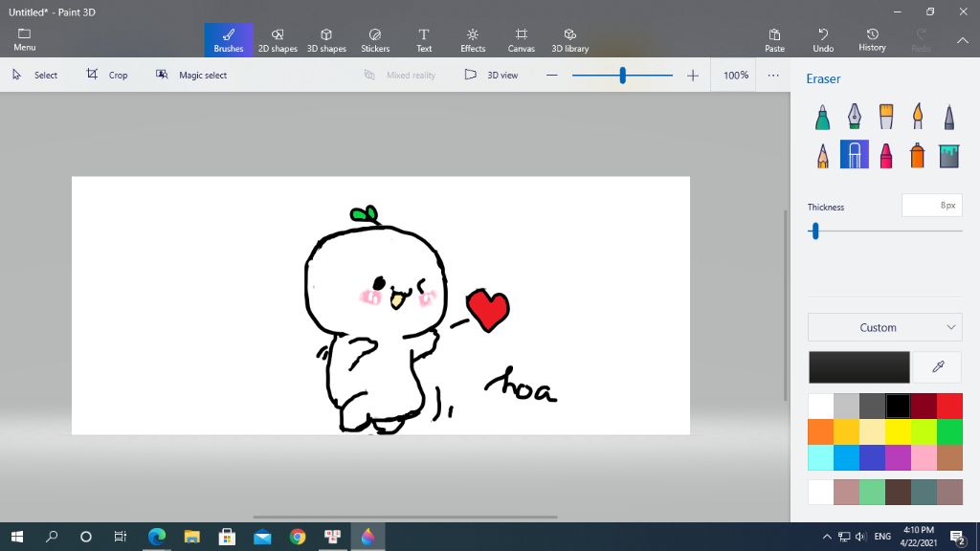This screenshot has width=980, height=551.
Task: Open the Windows Start menu
Action: pyautogui.click(x=17, y=537)
